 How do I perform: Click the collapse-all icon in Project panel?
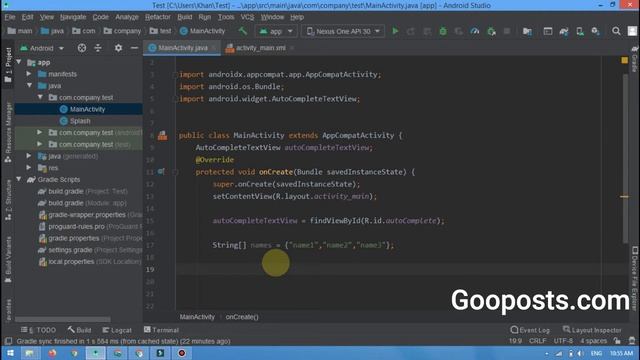(98, 48)
